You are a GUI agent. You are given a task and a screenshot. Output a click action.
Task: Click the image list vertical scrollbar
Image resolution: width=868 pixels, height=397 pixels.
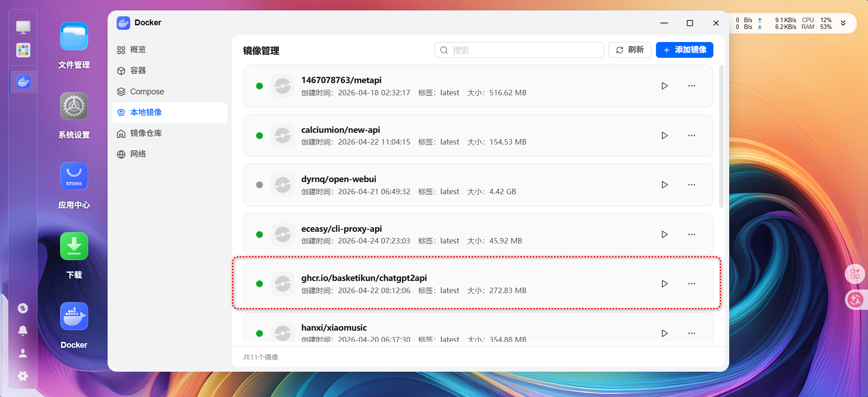click(x=722, y=136)
